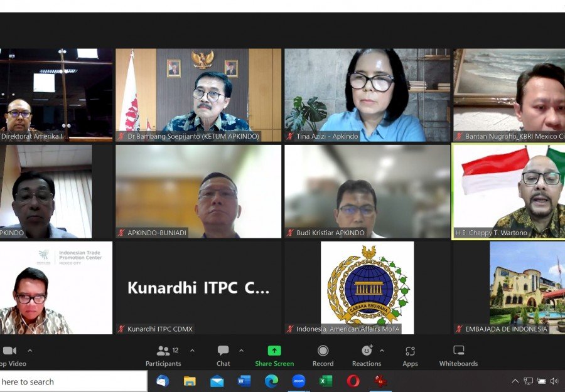Open Excel from the taskbar
This screenshot has height=392, width=565.
pyautogui.click(x=326, y=381)
